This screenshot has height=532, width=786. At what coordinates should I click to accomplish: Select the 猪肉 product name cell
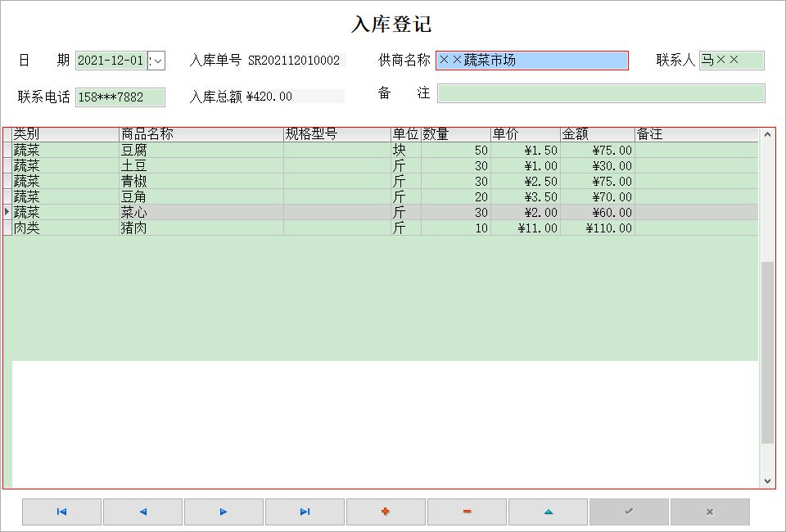[x=201, y=228]
